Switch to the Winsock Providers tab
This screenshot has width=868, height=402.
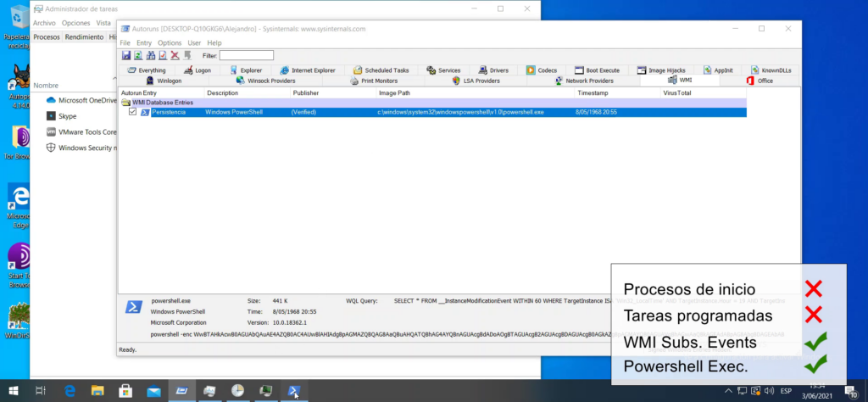(265, 81)
